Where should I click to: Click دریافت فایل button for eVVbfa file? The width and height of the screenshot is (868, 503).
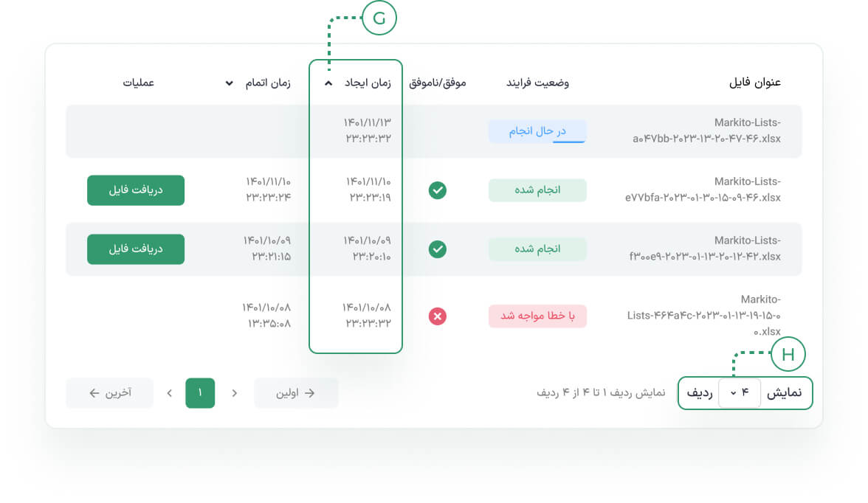tap(136, 190)
